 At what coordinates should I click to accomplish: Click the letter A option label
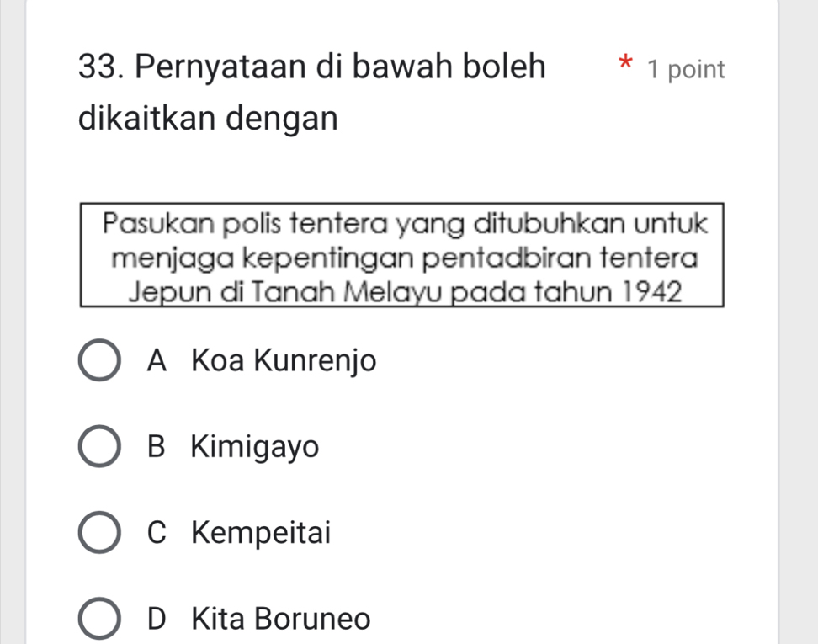point(156,362)
